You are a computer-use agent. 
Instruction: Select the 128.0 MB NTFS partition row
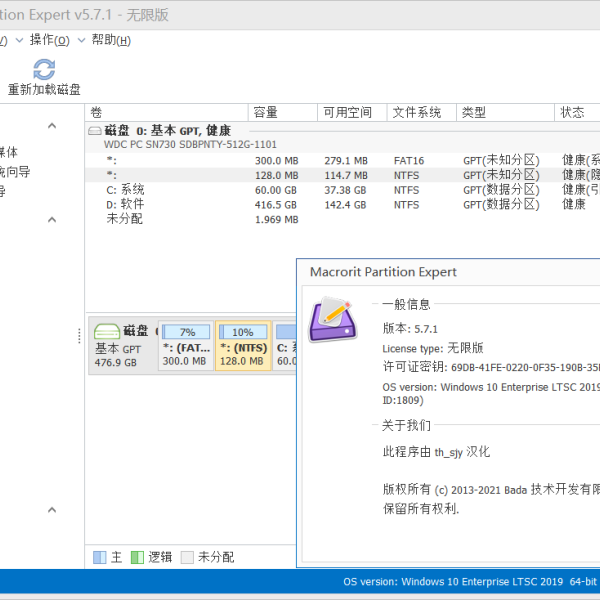(343, 175)
